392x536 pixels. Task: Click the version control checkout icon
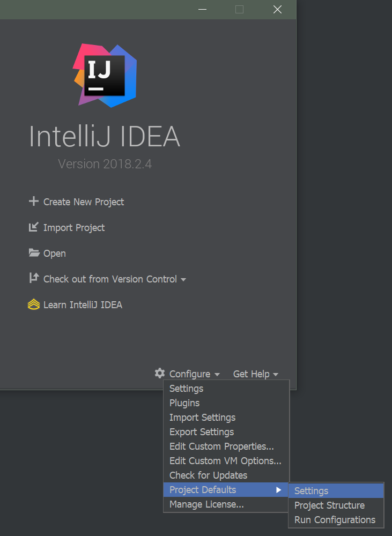(34, 278)
